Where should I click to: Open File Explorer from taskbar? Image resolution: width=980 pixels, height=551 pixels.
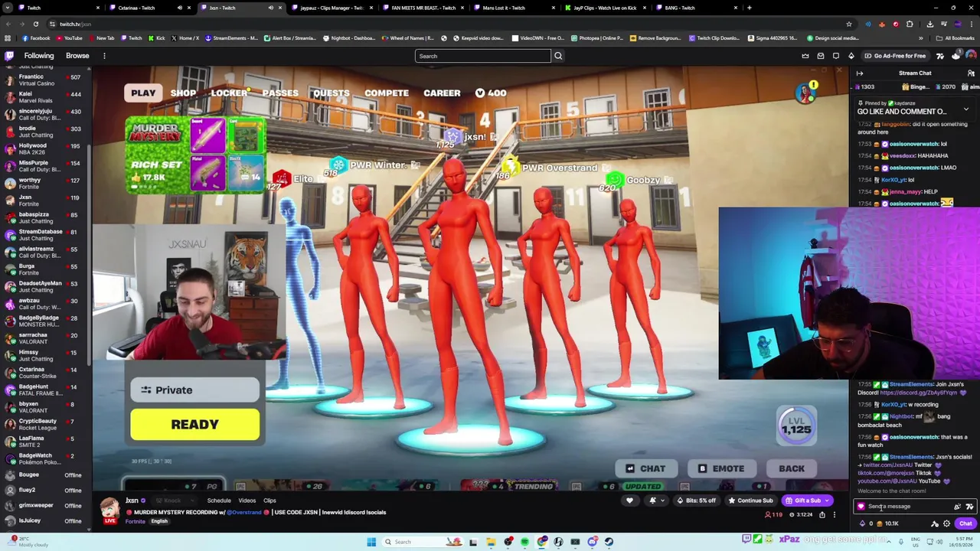pos(491,542)
